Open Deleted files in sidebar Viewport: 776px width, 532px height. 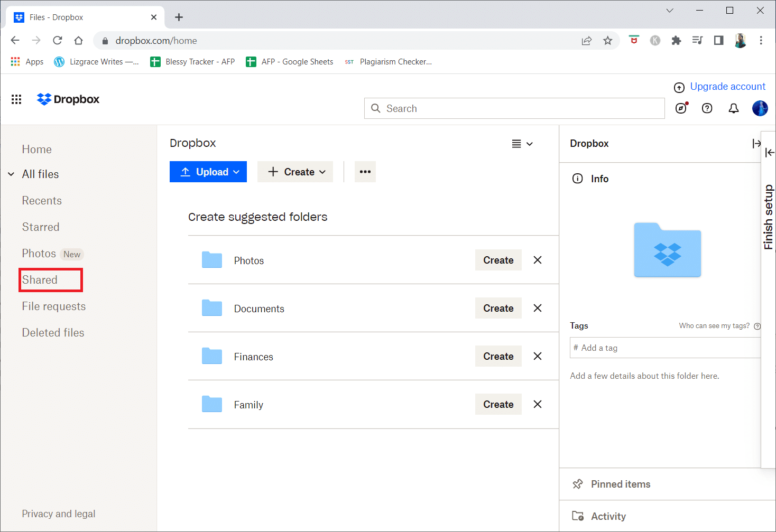click(x=53, y=333)
